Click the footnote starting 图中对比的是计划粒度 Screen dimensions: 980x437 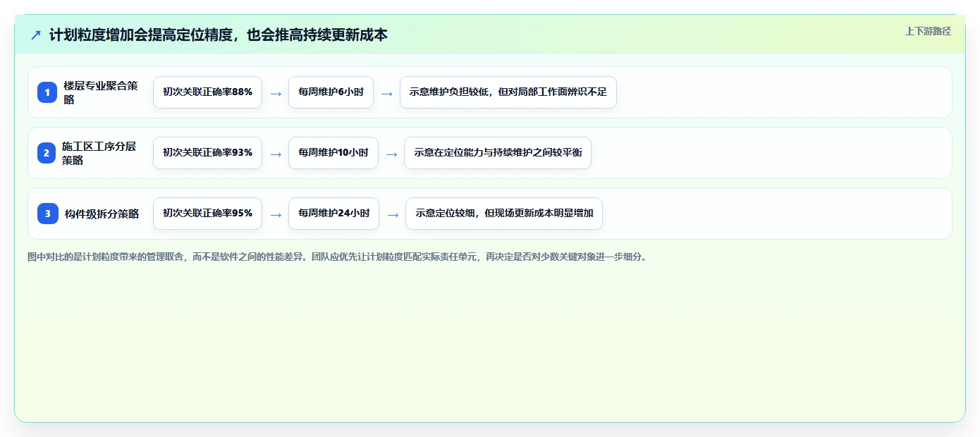click(x=337, y=257)
